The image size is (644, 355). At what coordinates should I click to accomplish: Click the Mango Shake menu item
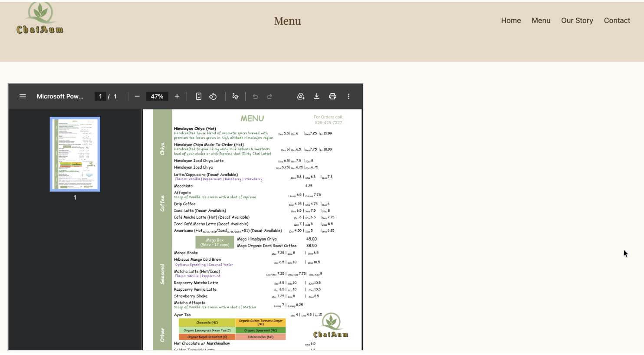point(186,253)
